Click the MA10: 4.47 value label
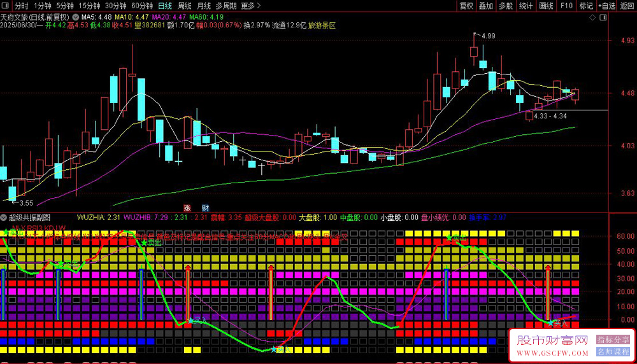Image resolution: width=637 pixels, height=364 pixels. [x=132, y=17]
